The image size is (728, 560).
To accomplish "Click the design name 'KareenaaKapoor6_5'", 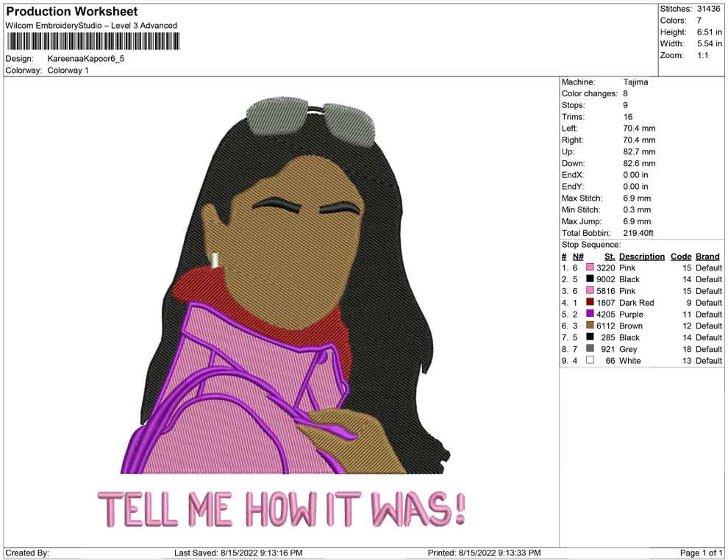I will coord(86,59).
